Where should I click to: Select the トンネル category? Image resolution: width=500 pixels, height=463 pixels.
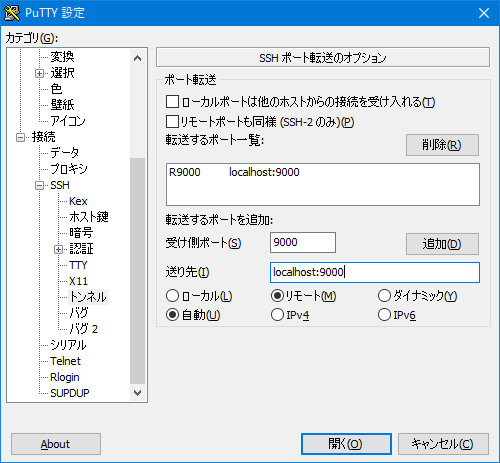[x=88, y=297]
